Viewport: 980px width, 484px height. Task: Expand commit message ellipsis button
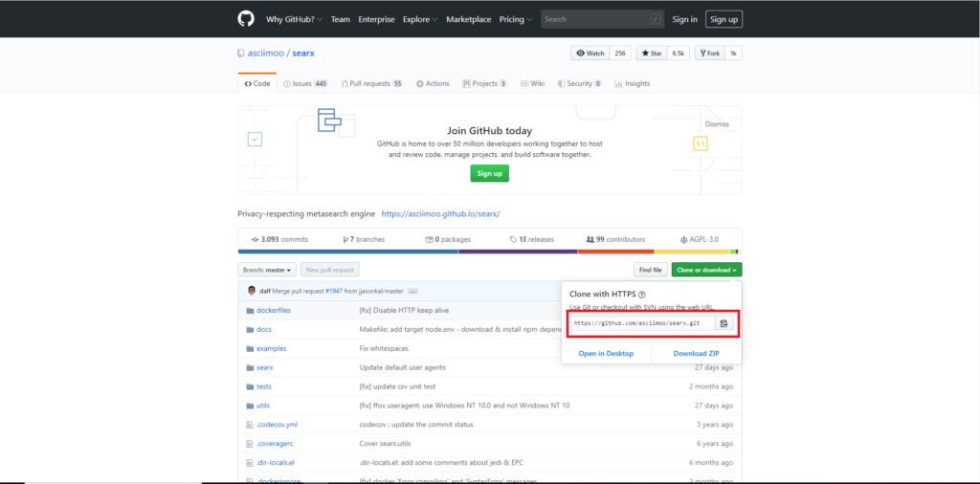(x=412, y=291)
